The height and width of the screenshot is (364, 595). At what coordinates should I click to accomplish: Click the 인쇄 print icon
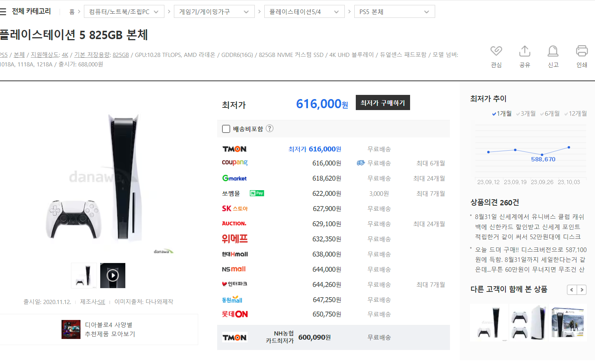(581, 51)
